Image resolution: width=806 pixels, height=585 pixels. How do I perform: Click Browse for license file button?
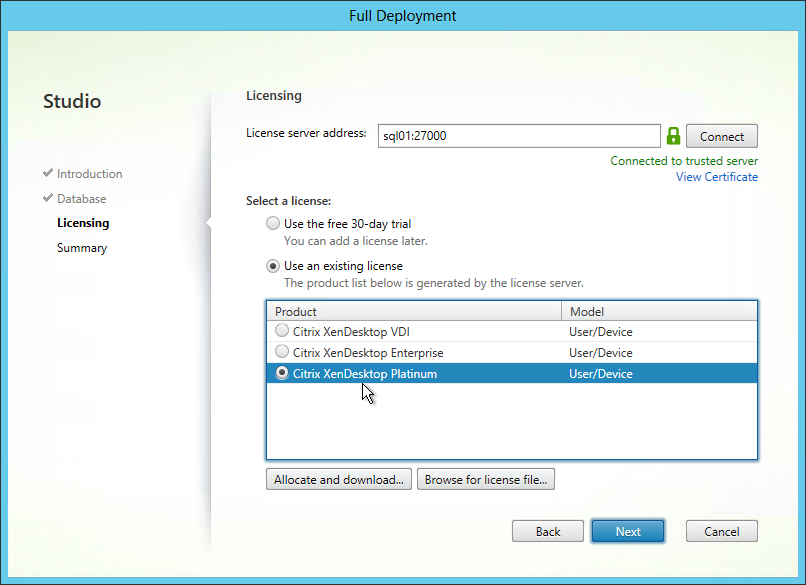click(x=486, y=479)
